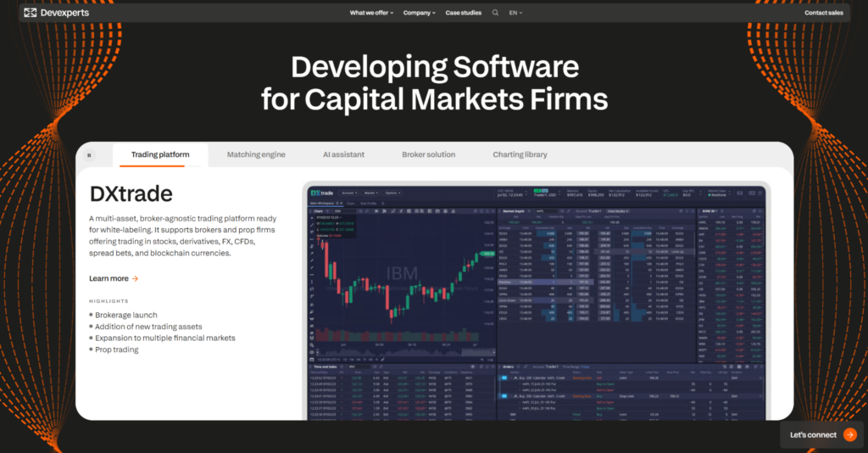Click the Devexperts logo in the header
Image resolution: width=868 pixels, height=453 pixels.
[x=57, y=13]
